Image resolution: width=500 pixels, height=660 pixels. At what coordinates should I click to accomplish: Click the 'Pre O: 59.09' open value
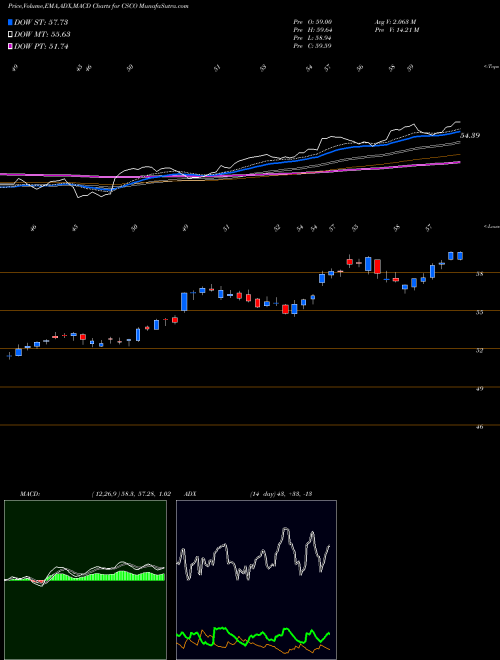(312, 22)
